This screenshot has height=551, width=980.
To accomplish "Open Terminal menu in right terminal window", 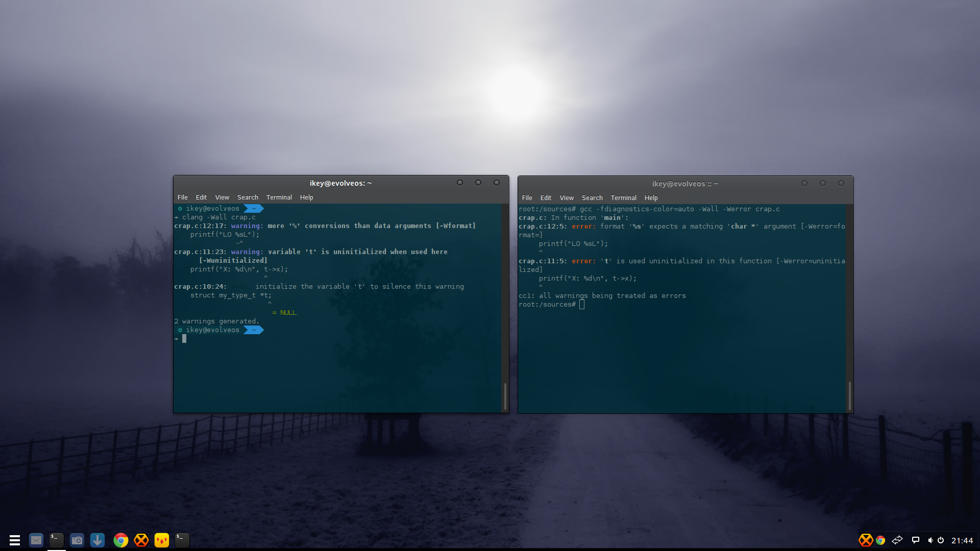I will pyautogui.click(x=624, y=198).
